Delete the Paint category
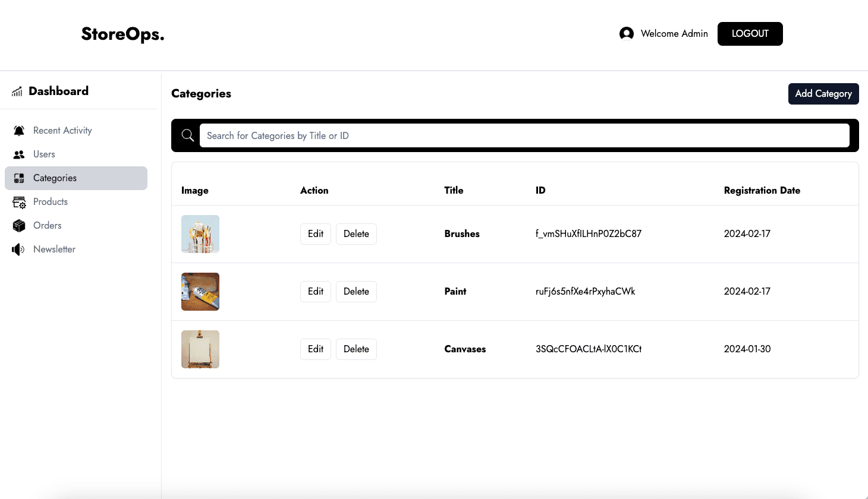 (356, 292)
